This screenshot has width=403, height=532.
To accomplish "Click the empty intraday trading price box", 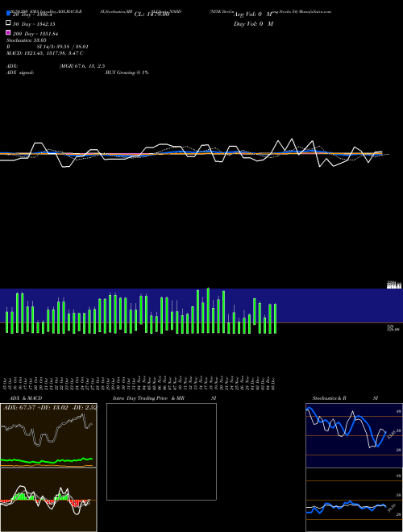I will [x=161, y=451].
